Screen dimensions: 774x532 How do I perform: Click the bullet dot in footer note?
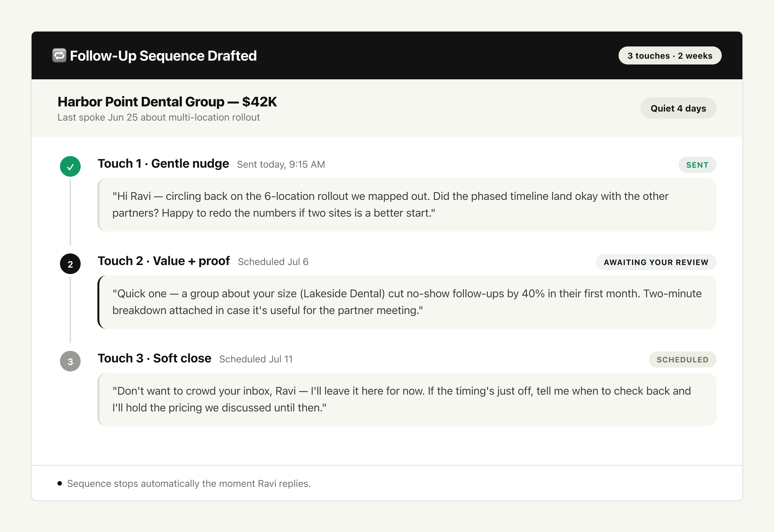pyautogui.click(x=60, y=483)
